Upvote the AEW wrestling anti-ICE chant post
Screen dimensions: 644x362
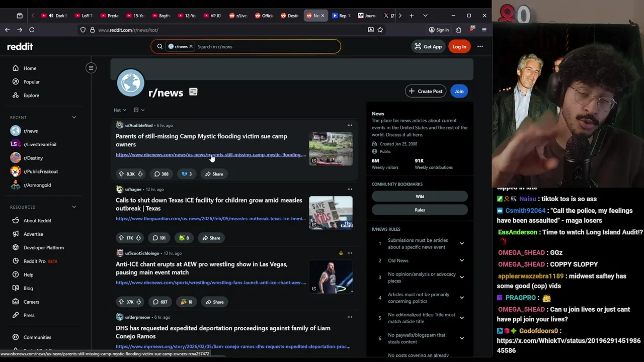point(121,302)
